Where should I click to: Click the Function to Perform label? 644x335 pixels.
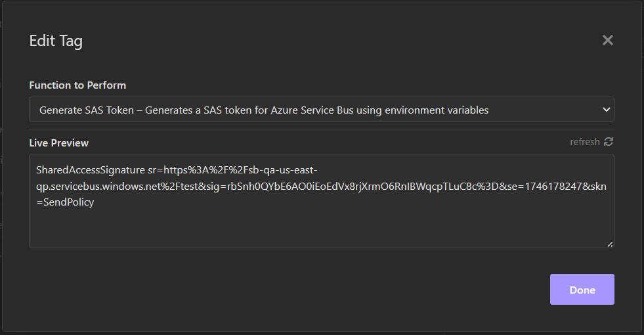77,85
